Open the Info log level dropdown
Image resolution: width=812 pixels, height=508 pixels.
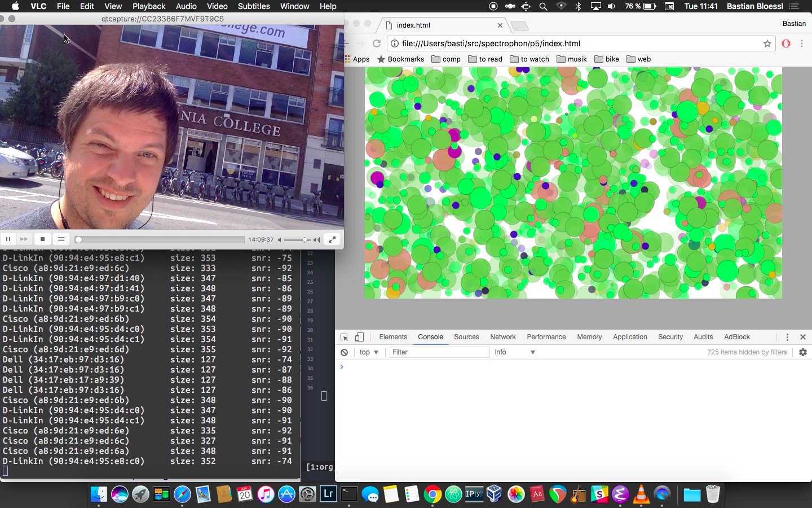(x=514, y=352)
